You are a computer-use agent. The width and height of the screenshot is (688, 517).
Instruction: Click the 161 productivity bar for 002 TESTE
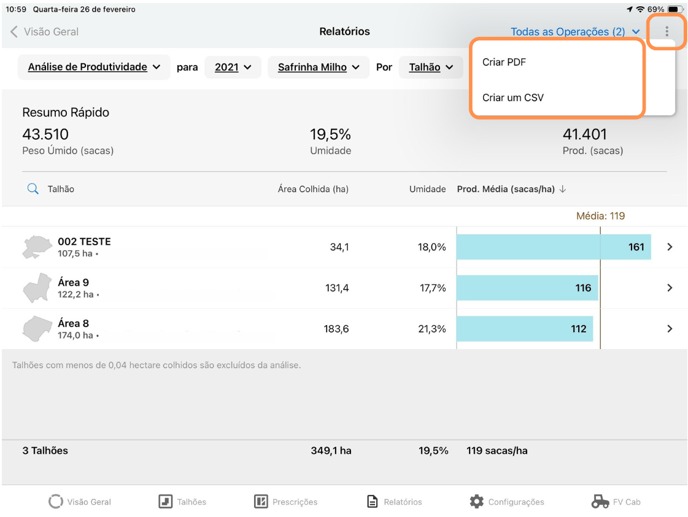[x=553, y=247]
